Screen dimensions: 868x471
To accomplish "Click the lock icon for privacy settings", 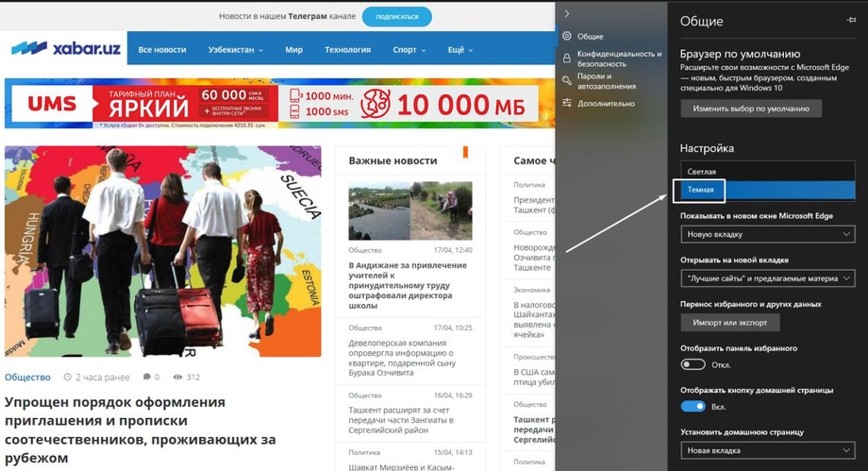I will 567,59.
